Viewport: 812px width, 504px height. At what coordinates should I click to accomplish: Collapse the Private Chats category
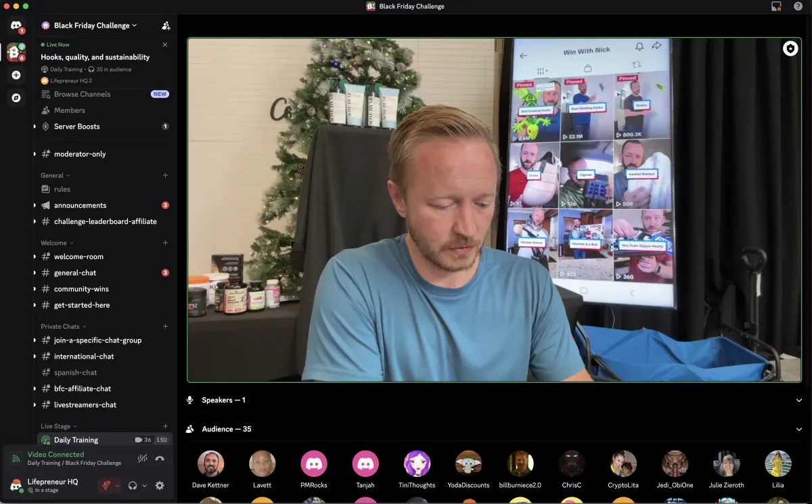pyautogui.click(x=64, y=326)
